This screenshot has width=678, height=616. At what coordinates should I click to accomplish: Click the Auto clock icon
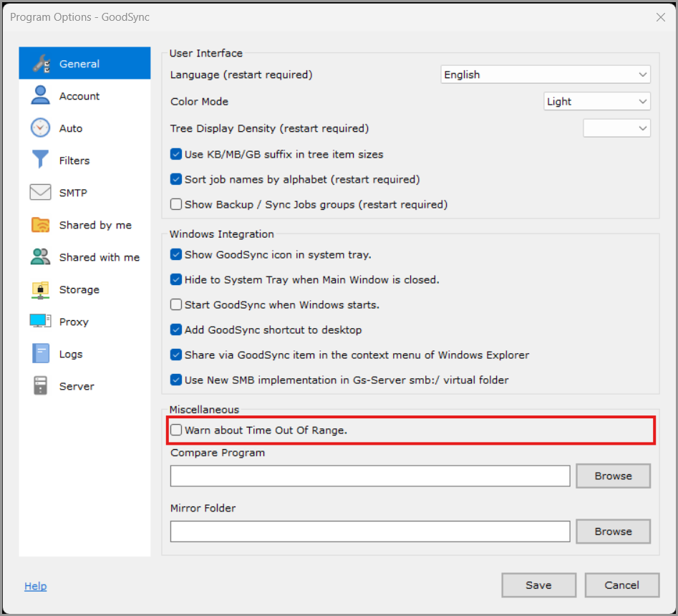tap(40, 127)
